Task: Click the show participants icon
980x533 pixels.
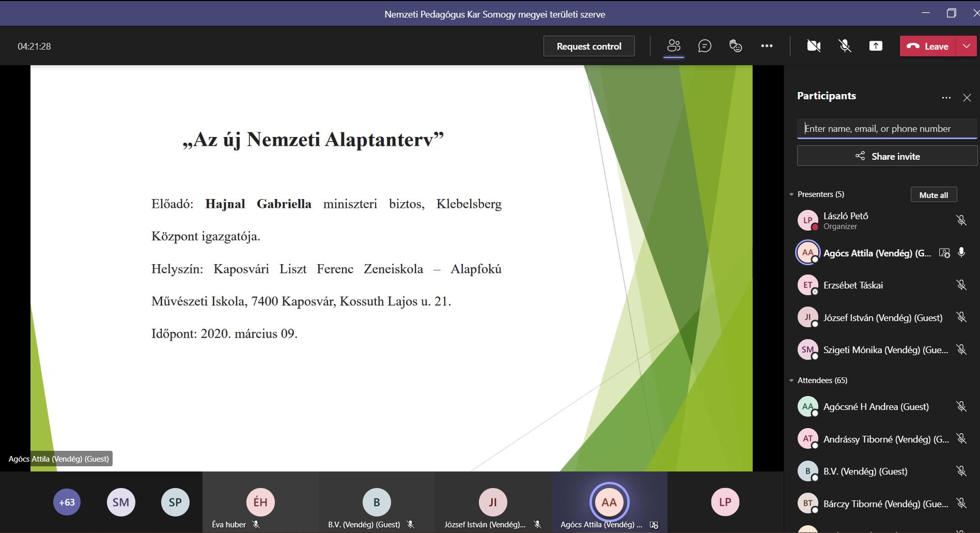Action: [x=674, y=47]
